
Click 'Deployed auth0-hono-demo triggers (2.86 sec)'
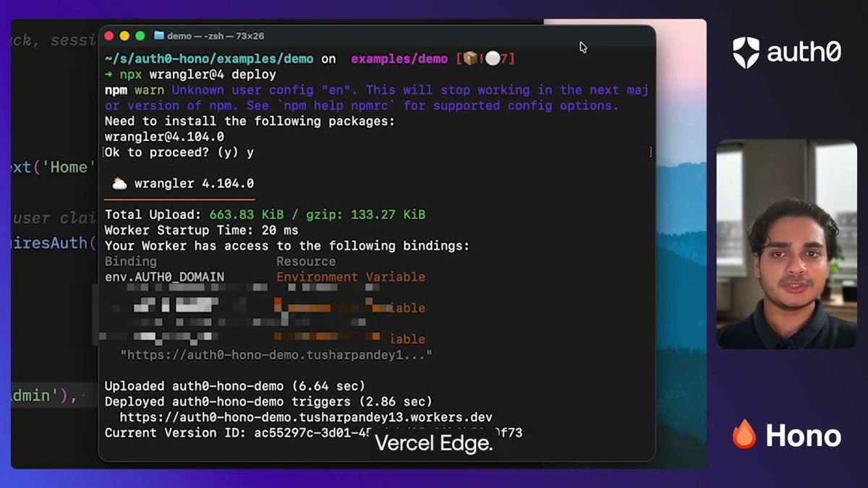[x=268, y=401]
